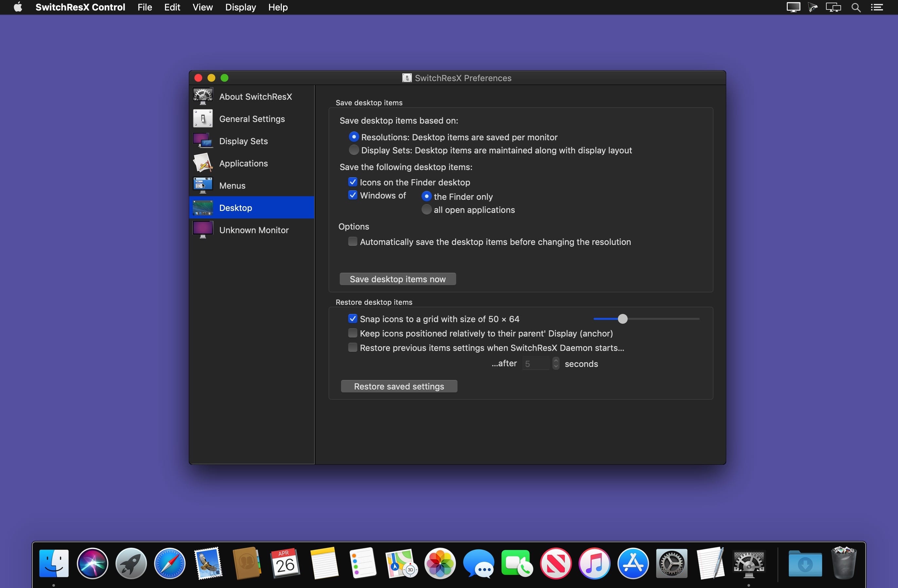Open the Edit menu

pos(172,7)
